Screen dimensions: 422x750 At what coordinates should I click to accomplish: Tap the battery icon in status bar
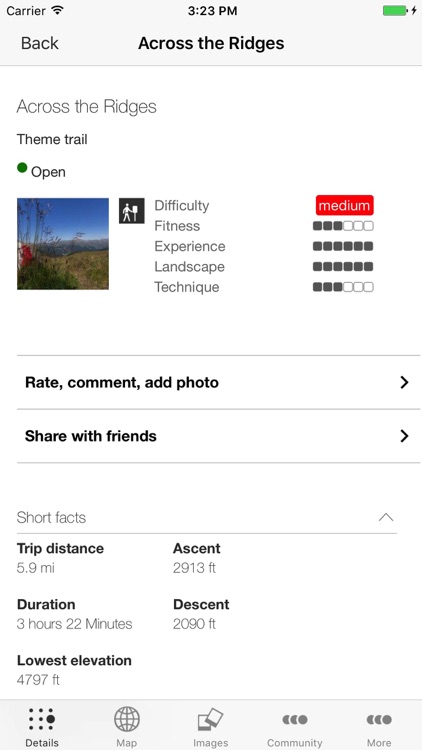[x=395, y=11]
